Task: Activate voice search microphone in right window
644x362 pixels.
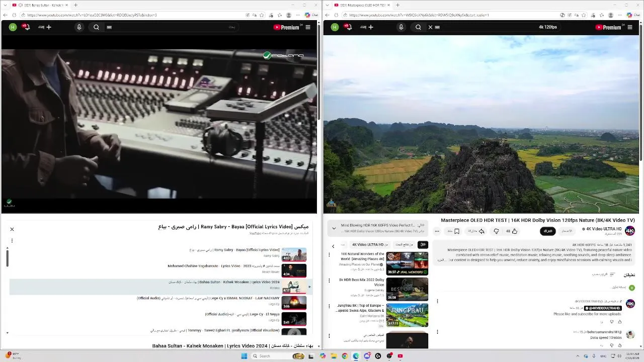Action: [x=401, y=27]
